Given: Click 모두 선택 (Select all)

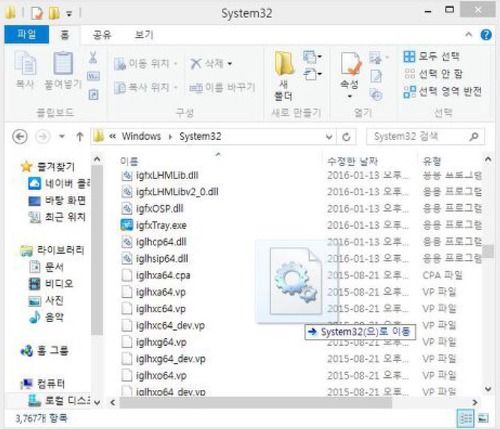Looking at the screenshot, I should pyautogui.click(x=431, y=56).
